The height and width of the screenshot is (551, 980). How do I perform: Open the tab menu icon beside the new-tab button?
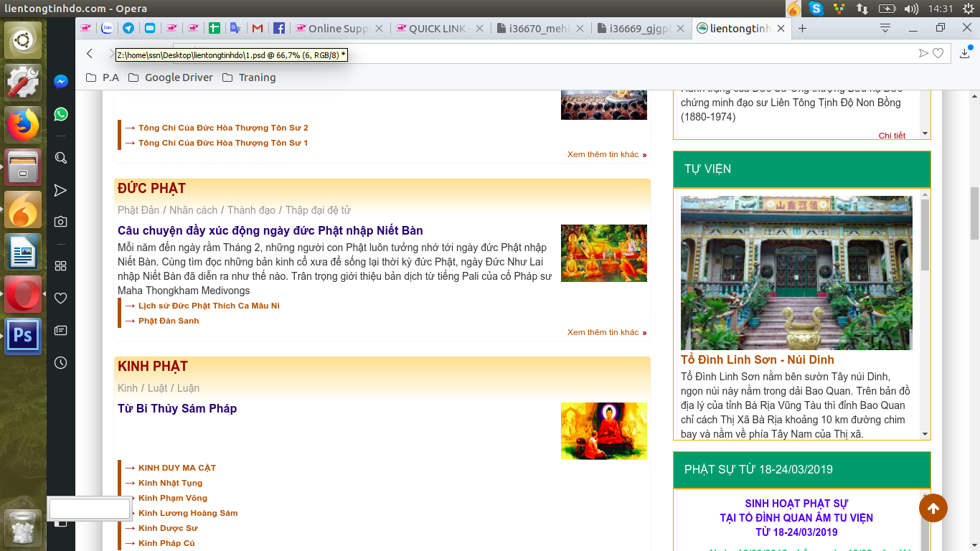coord(885,29)
